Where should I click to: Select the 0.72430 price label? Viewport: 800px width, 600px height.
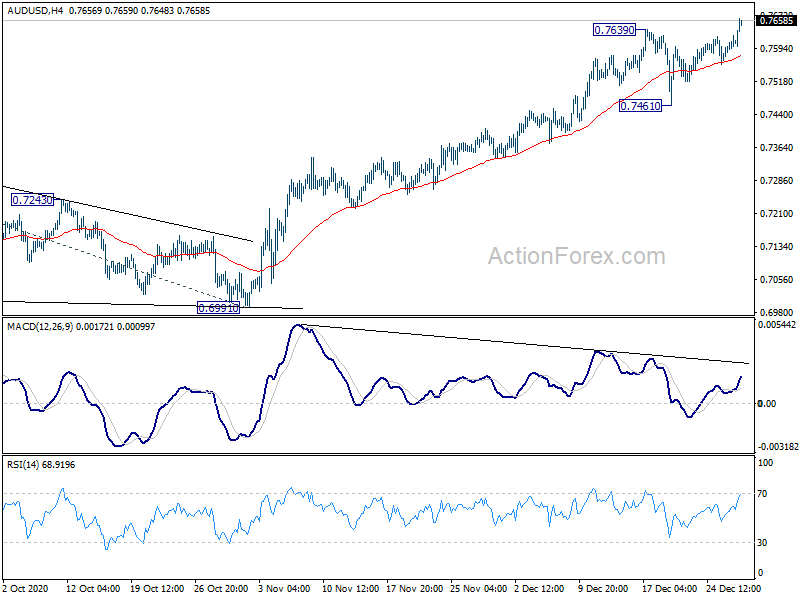[x=32, y=200]
